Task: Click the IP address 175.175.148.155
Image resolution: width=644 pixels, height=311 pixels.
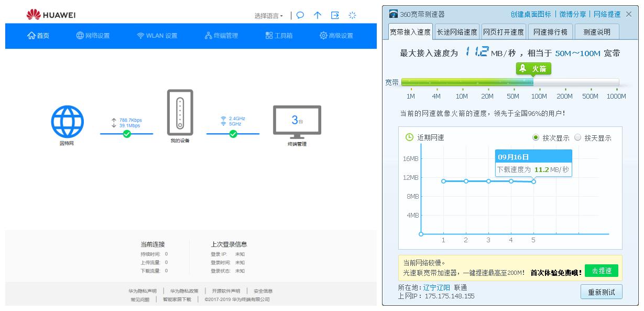Action: [450, 296]
